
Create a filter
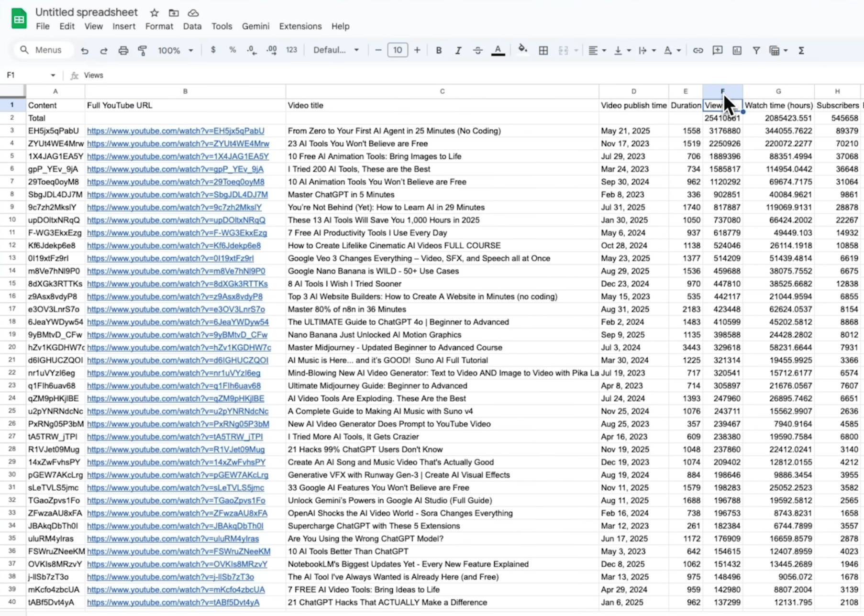point(756,50)
